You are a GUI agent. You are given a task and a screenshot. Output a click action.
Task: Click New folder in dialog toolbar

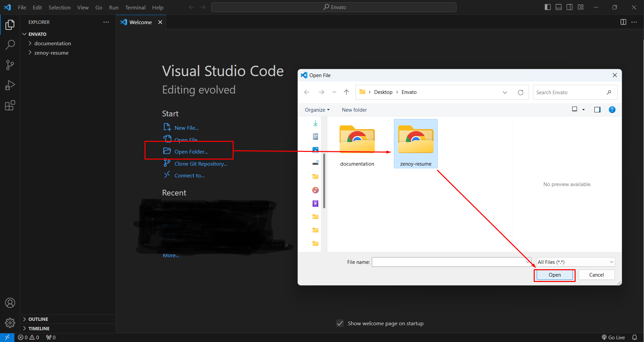(354, 110)
